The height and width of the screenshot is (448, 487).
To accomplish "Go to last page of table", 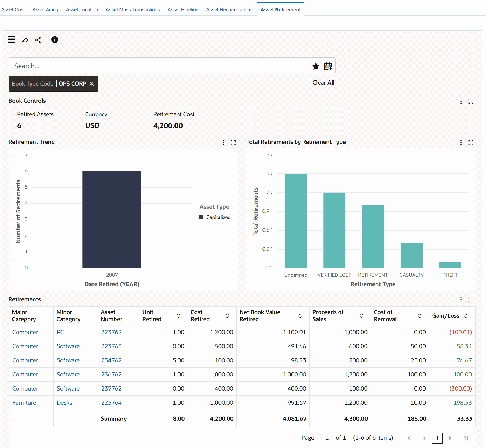I will 466,438.
